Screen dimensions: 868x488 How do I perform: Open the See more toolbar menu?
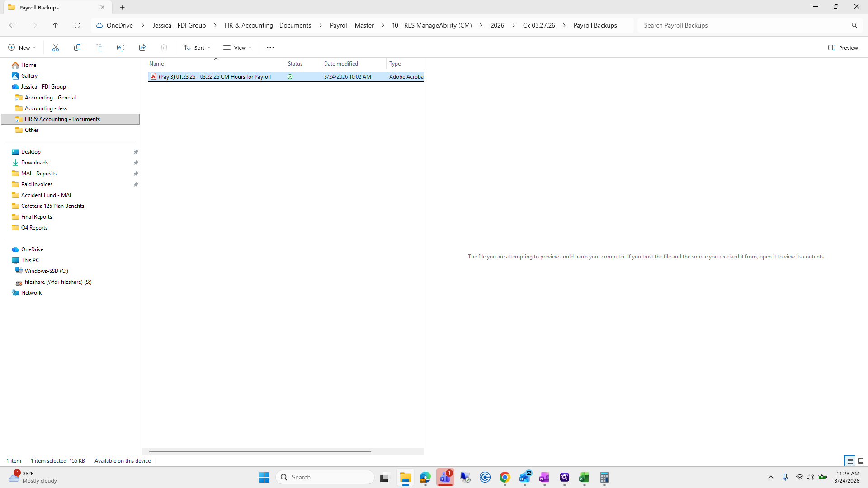270,47
